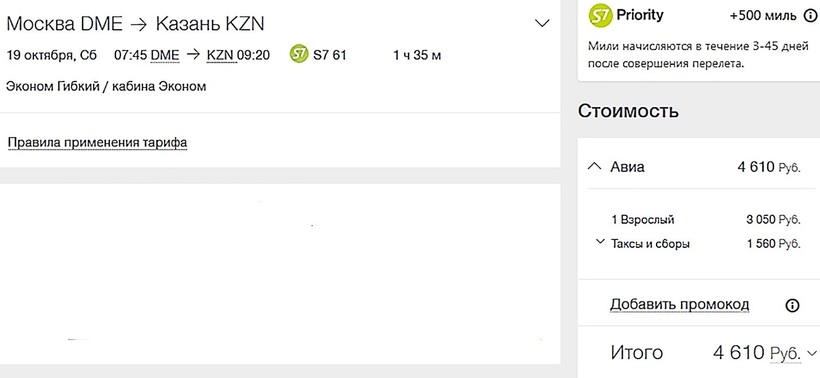
Task: Click the 1 Взрослый price row
Action: [706, 220]
